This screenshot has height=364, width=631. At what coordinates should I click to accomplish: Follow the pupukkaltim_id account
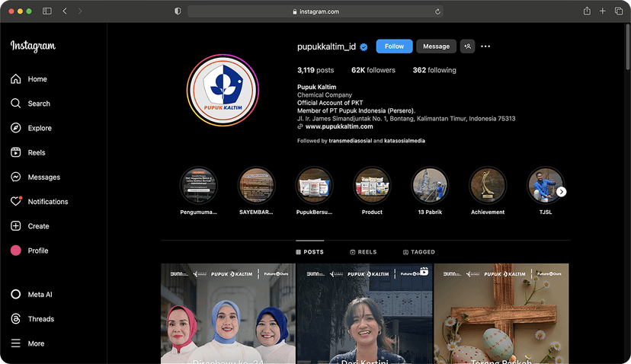(x=394, y=46)
